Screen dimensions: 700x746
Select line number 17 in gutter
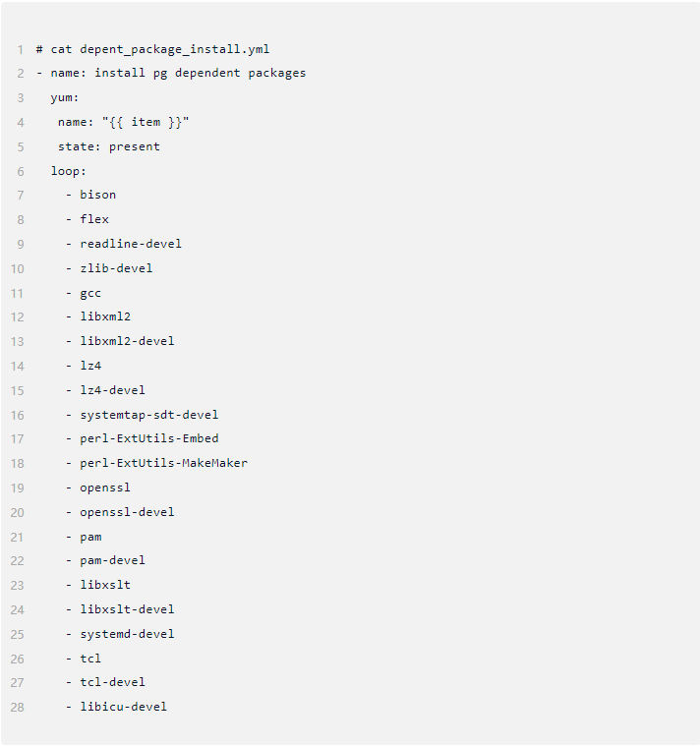[17, 438]
